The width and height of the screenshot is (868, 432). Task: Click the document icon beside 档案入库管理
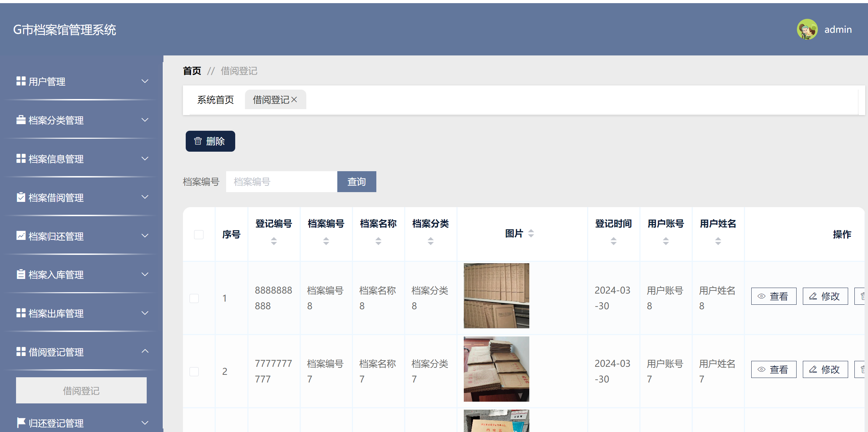click(x=21, y=274)
